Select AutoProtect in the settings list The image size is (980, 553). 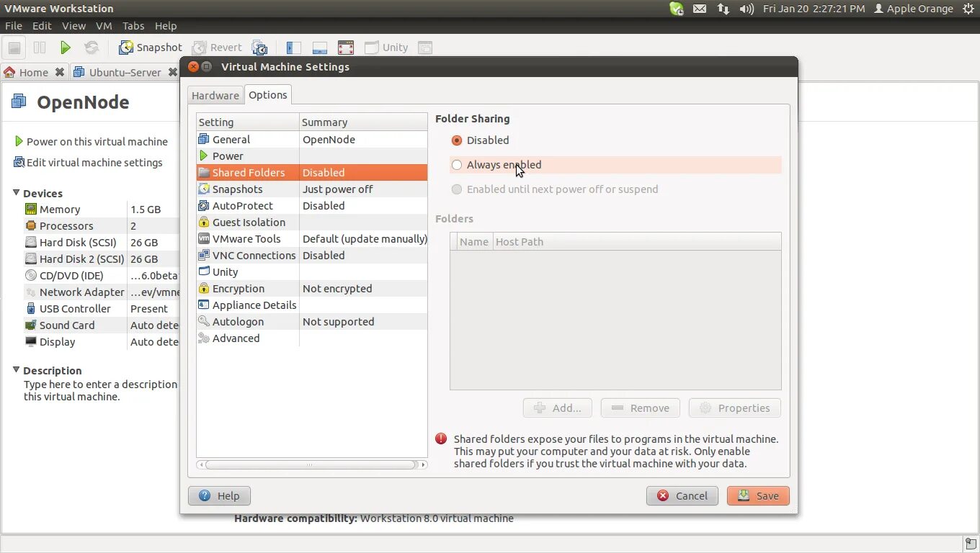click(x=312, y=206)
